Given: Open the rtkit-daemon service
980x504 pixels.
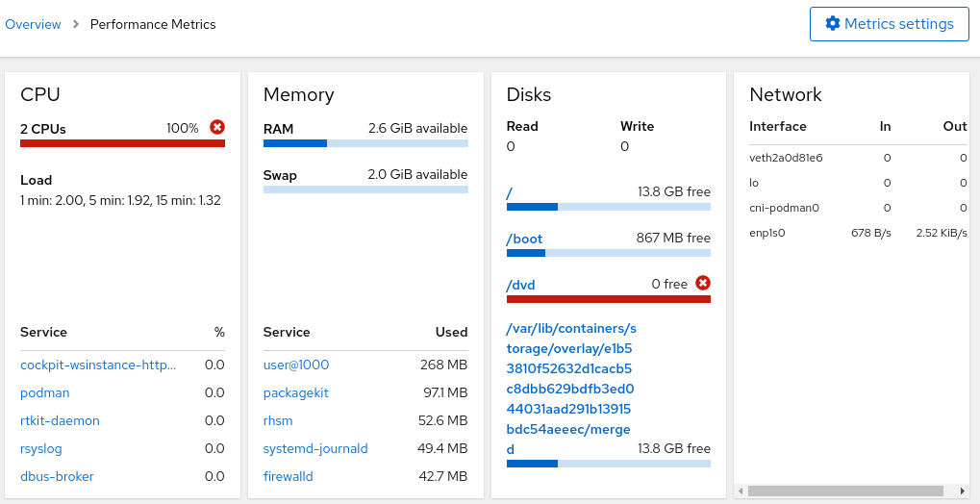Looking at the screenshot, I should 60,420.
